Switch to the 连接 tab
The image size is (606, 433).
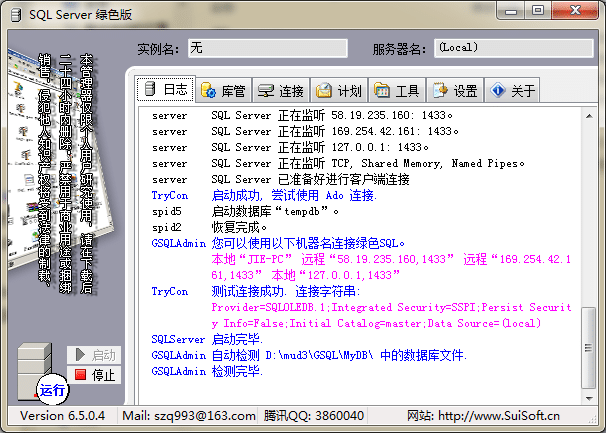pos(281,91)
